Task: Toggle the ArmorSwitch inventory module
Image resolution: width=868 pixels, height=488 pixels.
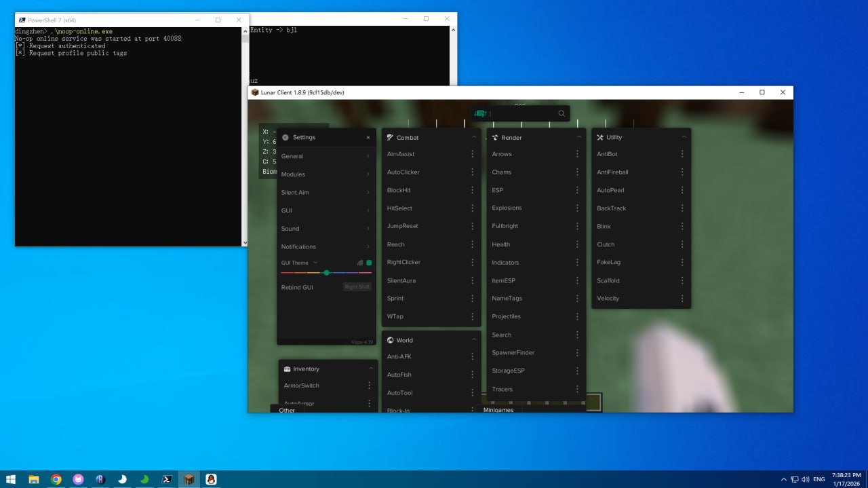Action: pos(301,386)
